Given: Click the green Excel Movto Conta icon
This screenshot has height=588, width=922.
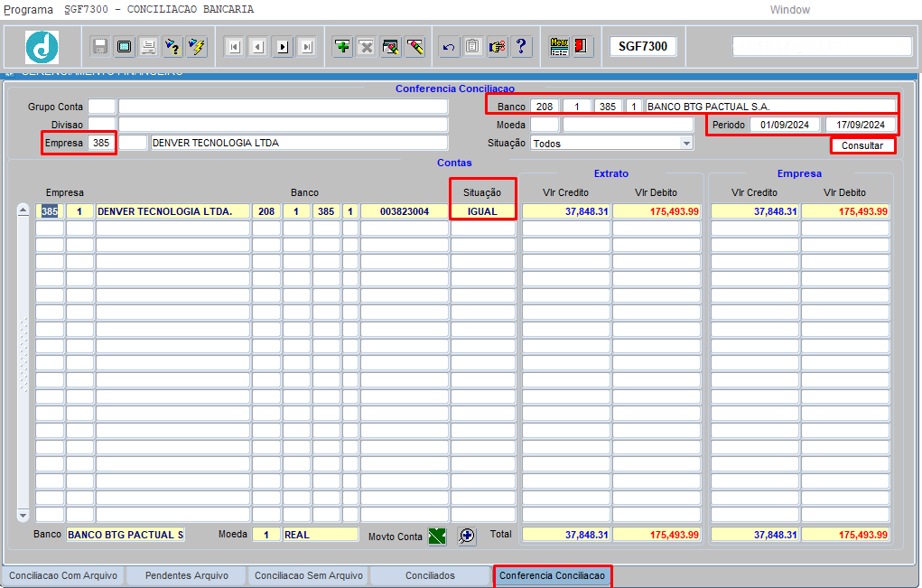Looking at the screenshot, I should click(437, 537).
